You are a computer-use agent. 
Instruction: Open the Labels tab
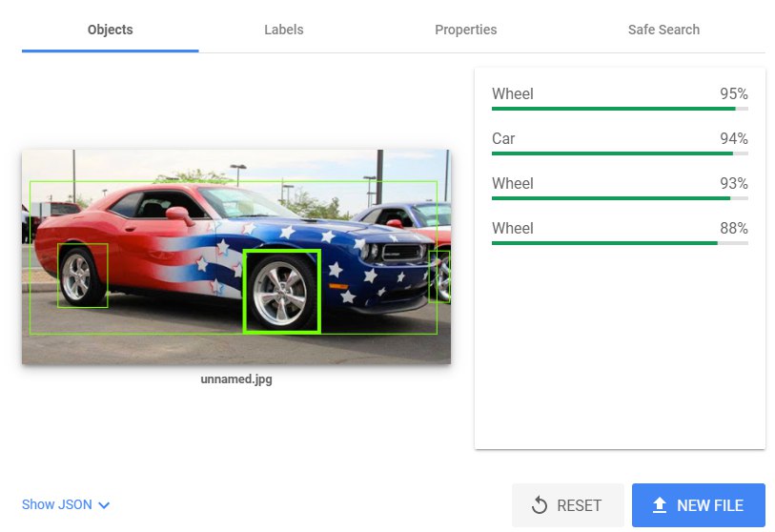point(283,30)
